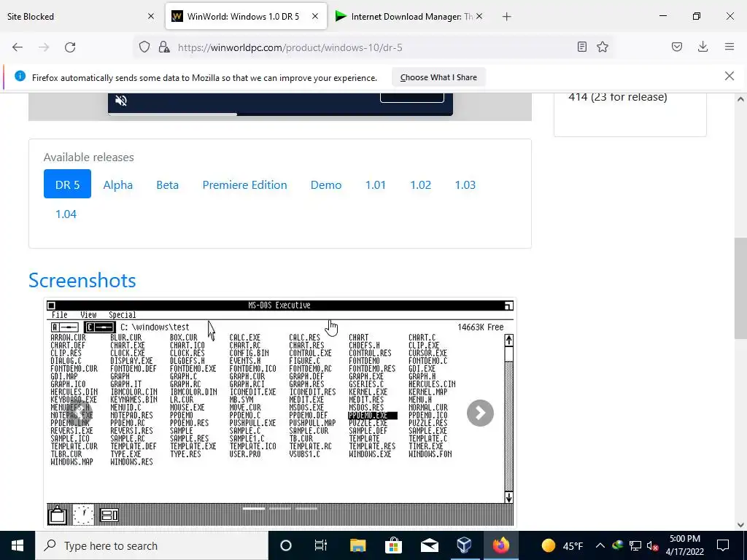Open release 1.02
Viewport: 747px width, 560px height.
point(420,184)
